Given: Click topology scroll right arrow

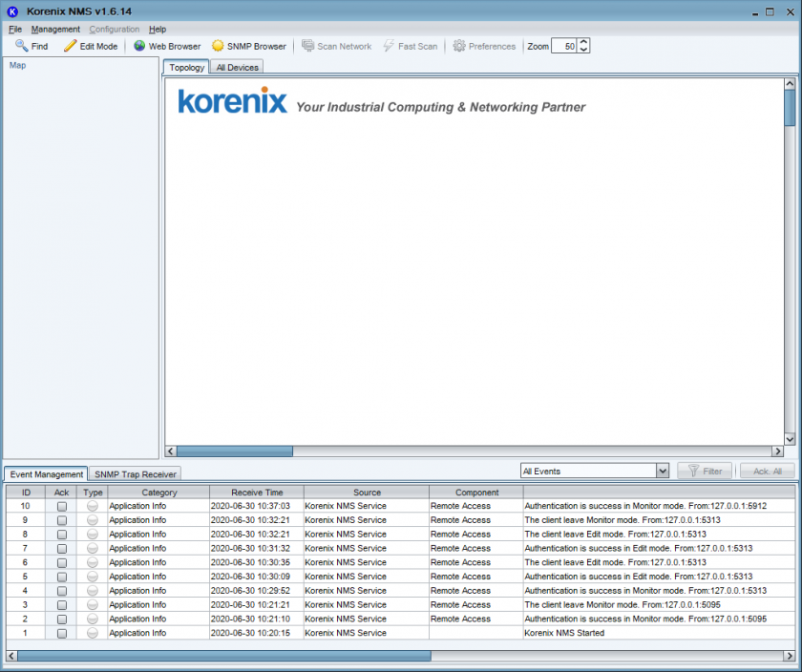Looking at the screenshot, I should coord(777,451).
